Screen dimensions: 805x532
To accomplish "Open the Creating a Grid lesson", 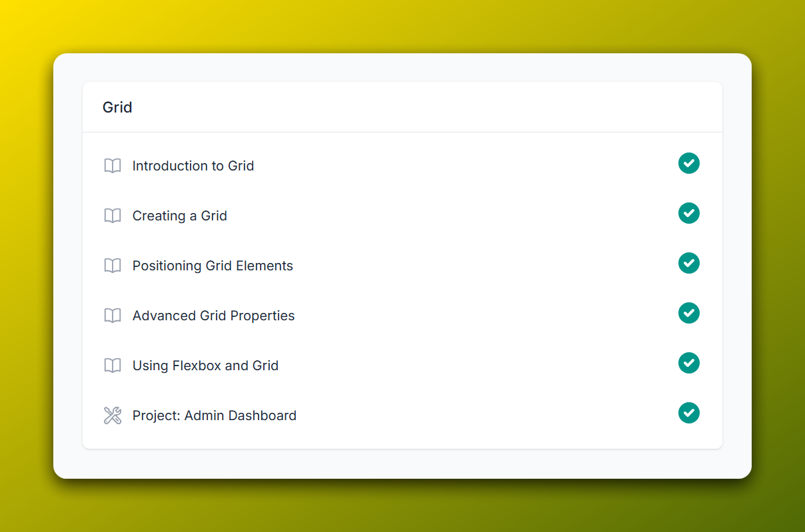I will (x=179, y=215).
